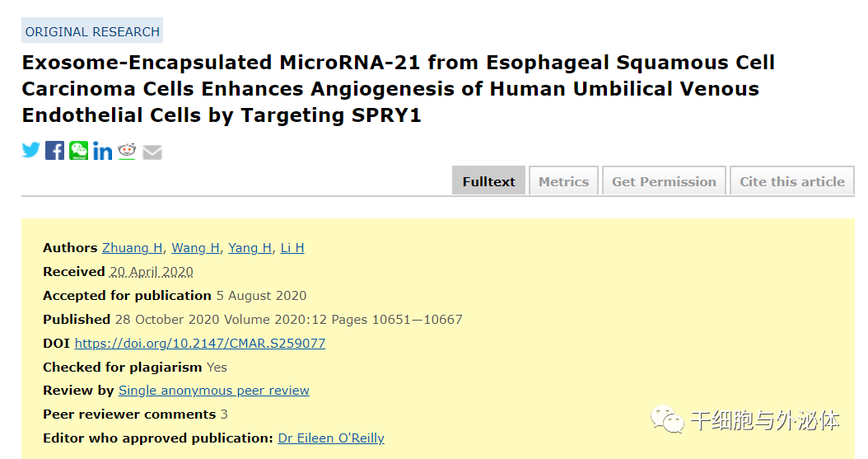The width and height of the screenshot is (868, 459).
Task: Switch to the Fulltext tab
Action: coord(489,181)
